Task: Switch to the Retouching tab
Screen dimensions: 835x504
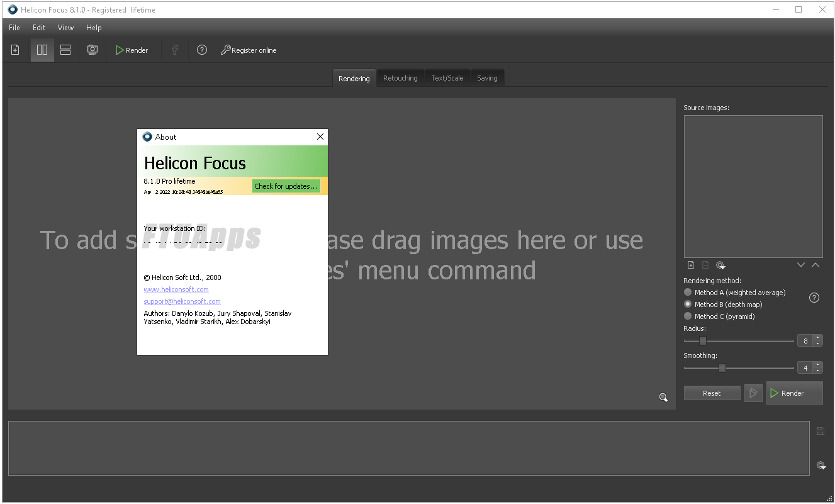Action: click(400, 78)
